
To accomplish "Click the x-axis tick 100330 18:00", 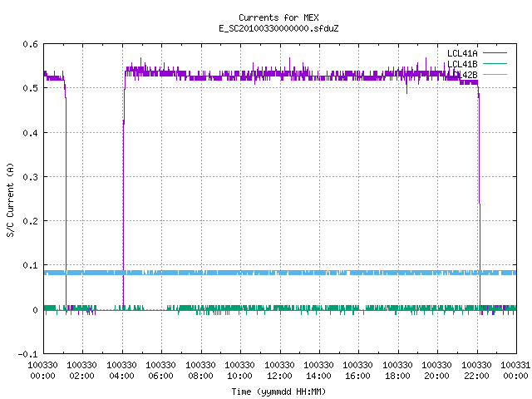I will (x=397, y=371).
